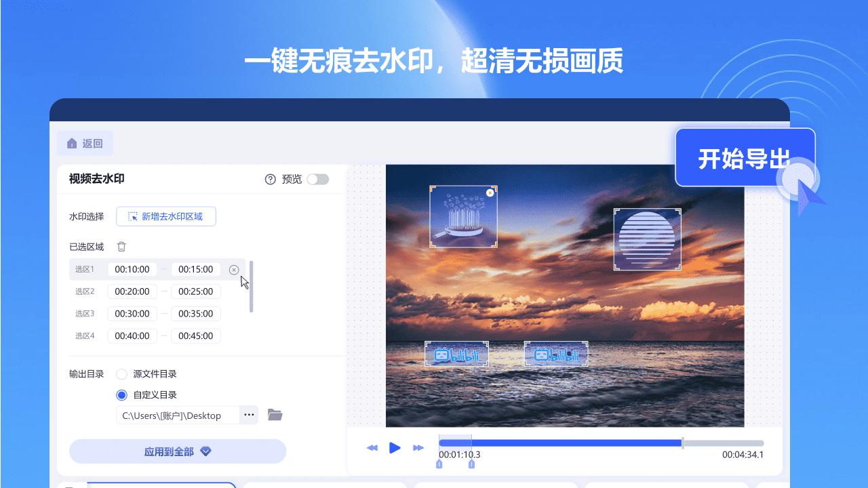Enable the 预览 preview toggle

click(x=317, y=179)
